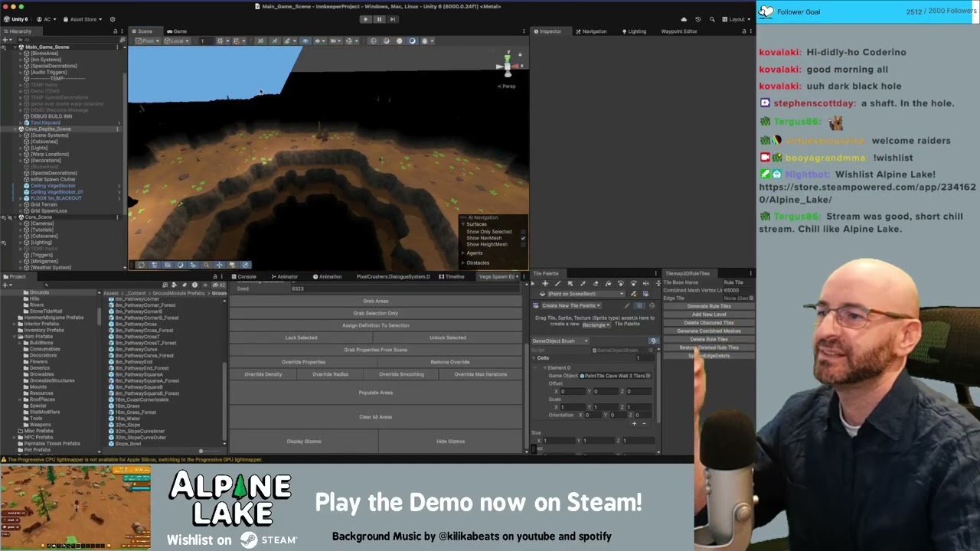
Task: Click the Override Density button
Action: [263, 374]
